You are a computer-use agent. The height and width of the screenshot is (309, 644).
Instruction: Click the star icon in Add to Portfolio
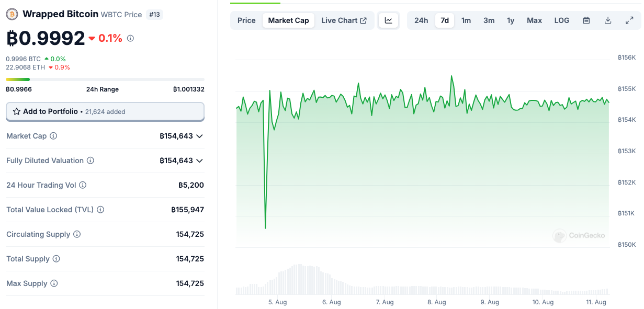(x=17, y=111)
